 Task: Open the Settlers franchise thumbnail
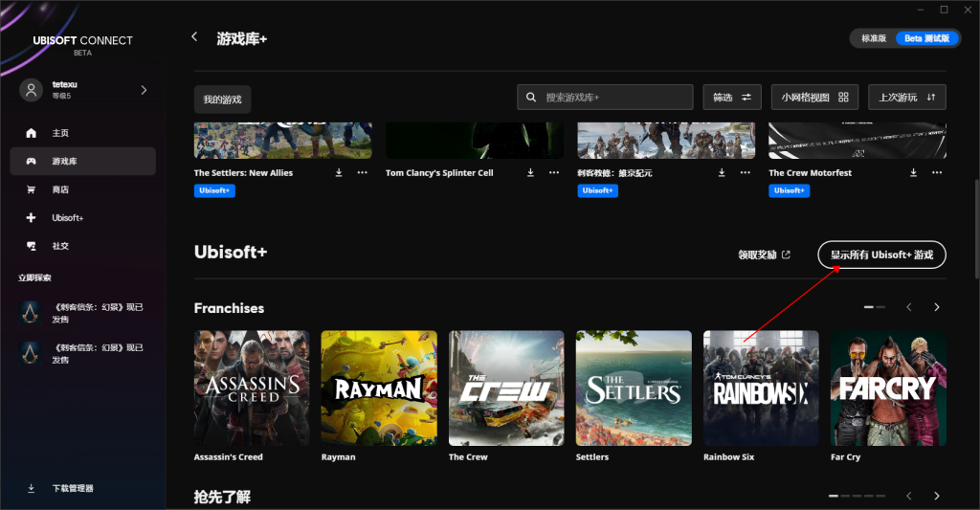coord(634,388)
